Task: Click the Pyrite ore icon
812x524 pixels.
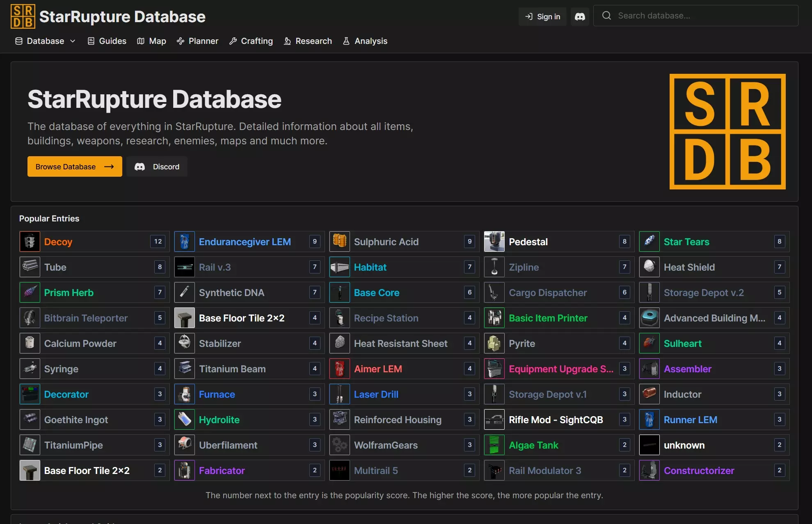Action: click(x=494, y=343)
